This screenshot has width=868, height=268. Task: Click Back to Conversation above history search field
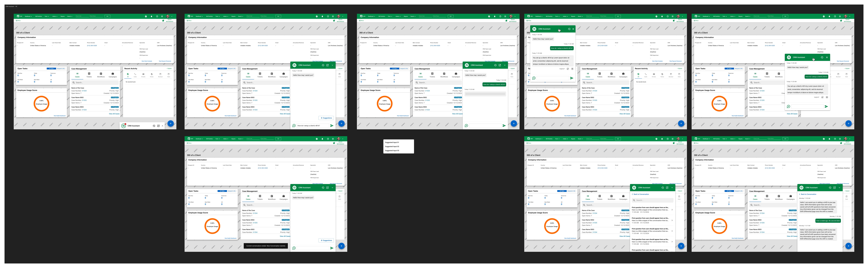point(641,194)
